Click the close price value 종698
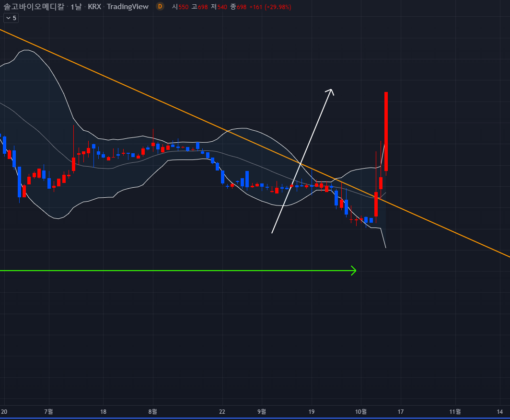The height and width of the screenshot is (420, 510). point(238,7)
